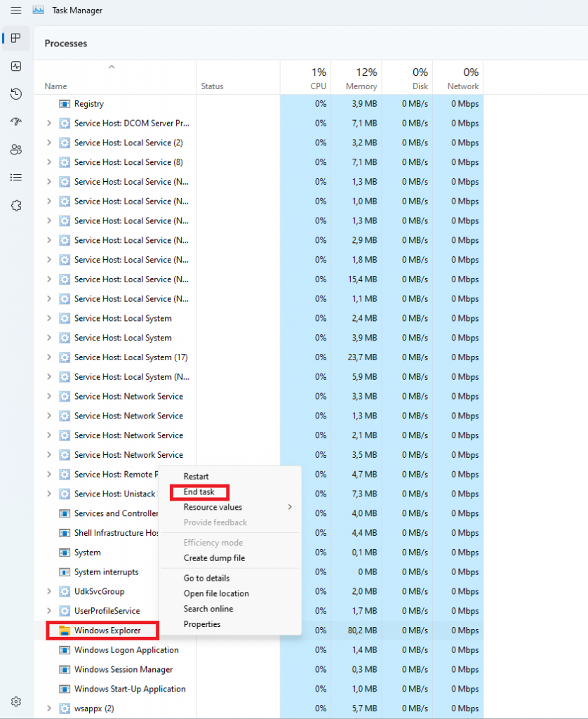Image resolution: width=588 pixels, height=719 pixels.
Task: Sort by the Memory column header
Action: point(356,78)
